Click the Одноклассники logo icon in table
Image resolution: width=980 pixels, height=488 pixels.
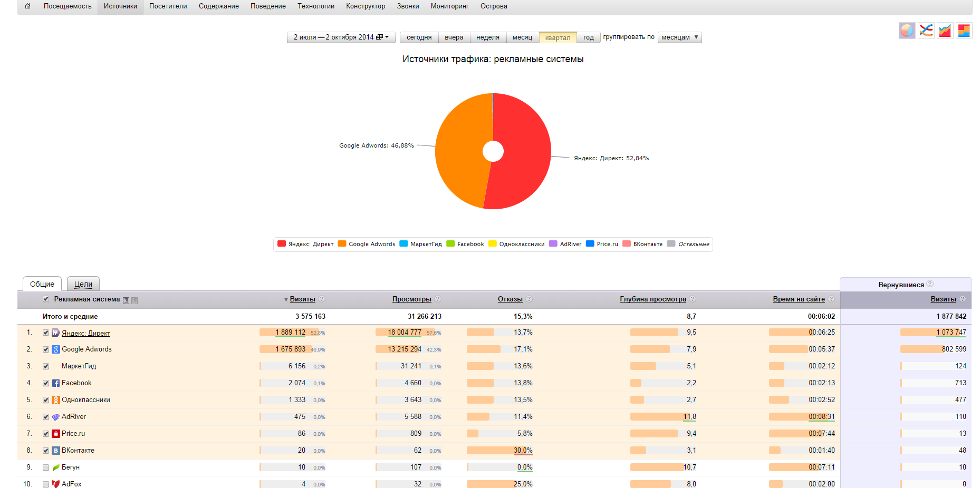pos(55,400)
